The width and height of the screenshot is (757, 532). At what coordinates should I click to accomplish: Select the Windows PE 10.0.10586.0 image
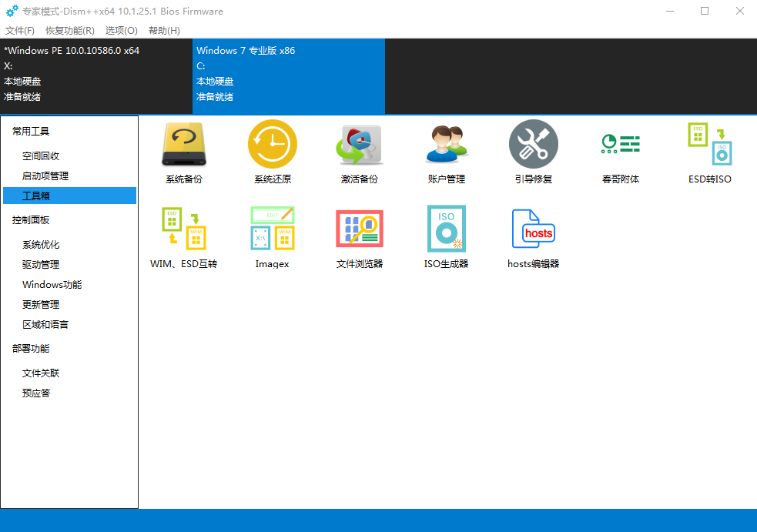[x=95, y=75]
